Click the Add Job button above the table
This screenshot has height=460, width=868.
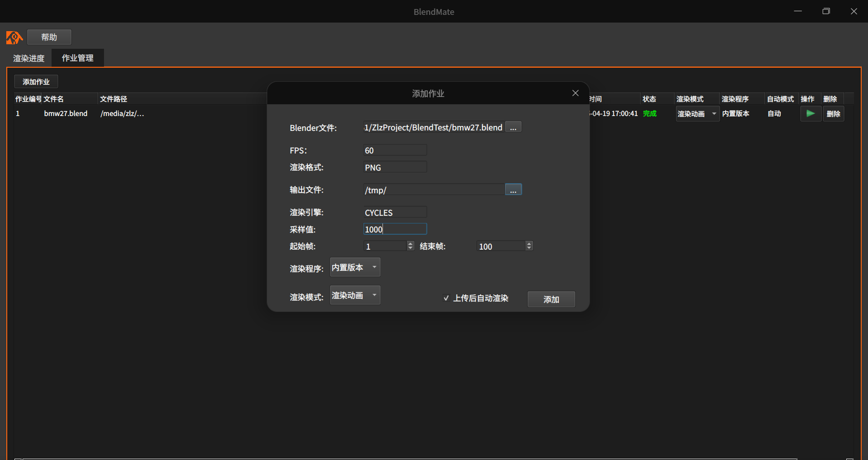click(36, 82)
